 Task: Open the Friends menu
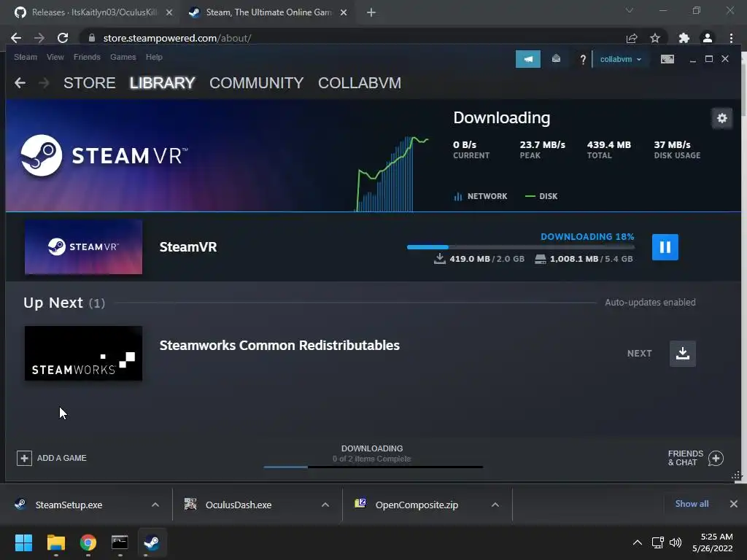87,57
